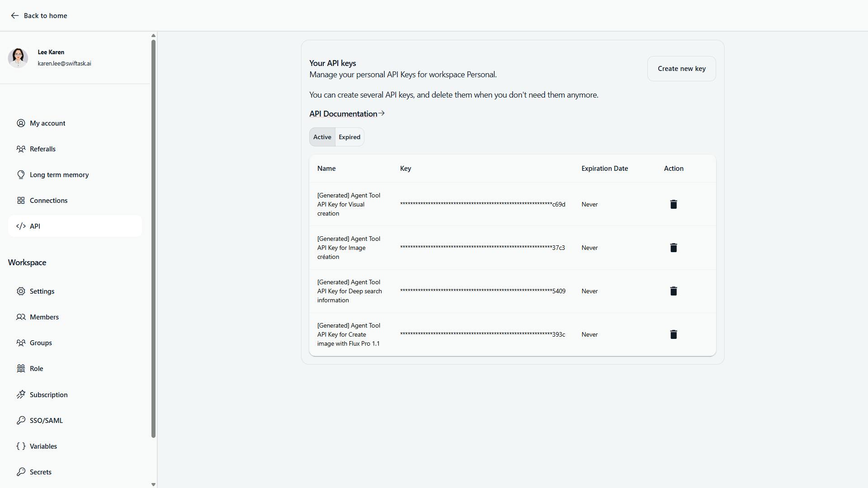Open the Referrals section
Screen dimensions: 868x488
42,149
